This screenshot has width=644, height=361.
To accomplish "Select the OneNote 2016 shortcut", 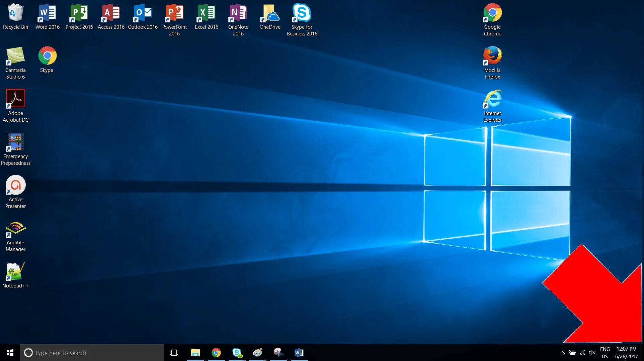I will 238,20.
